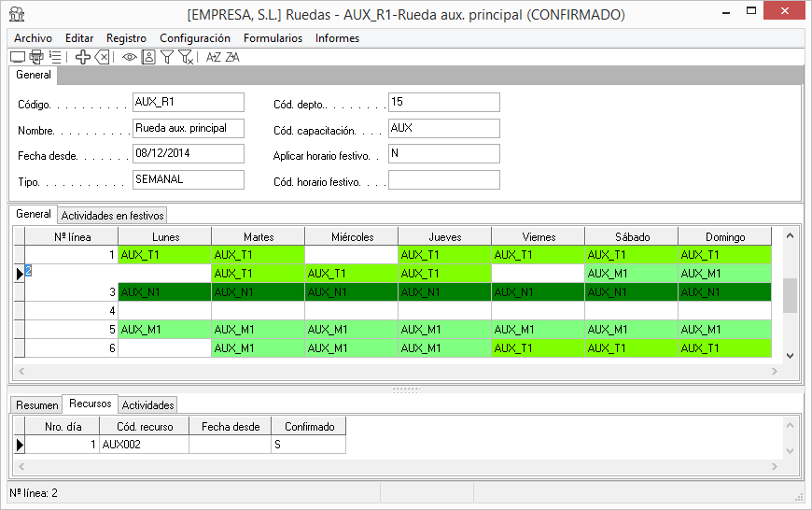The width and height of the screenshot is (812, 510).
Task: Switch to the Resumen tab
Action: pyautogui.click(x=35, y=405)
